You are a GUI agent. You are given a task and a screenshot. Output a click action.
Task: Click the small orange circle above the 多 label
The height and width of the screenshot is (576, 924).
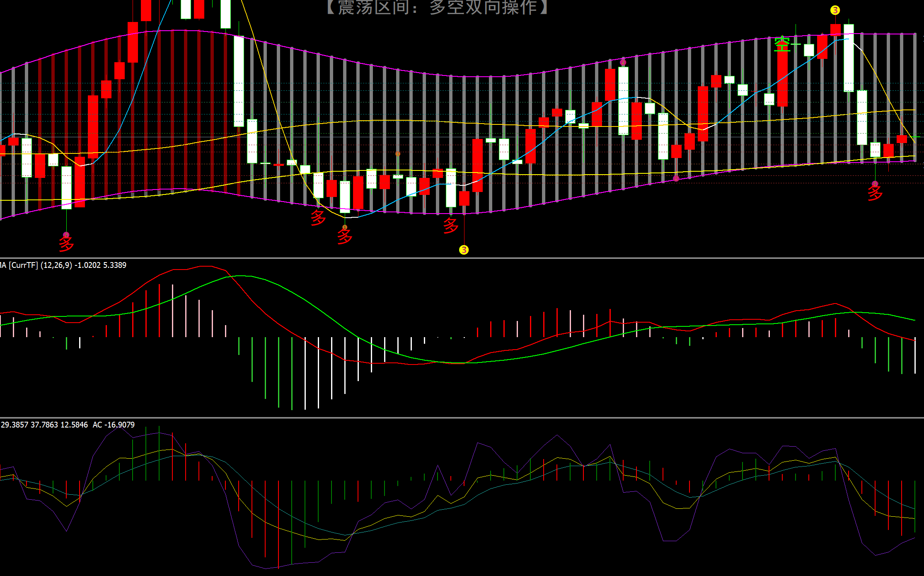[x=345, y=227]
